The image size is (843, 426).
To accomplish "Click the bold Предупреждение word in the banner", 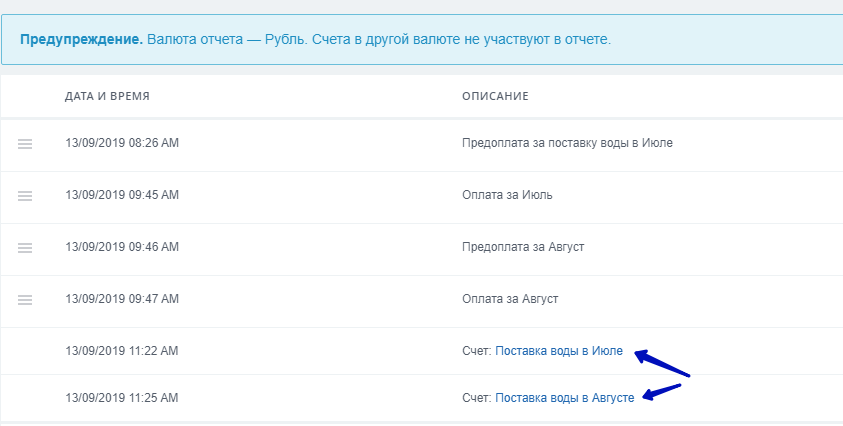I will (81, 40).
